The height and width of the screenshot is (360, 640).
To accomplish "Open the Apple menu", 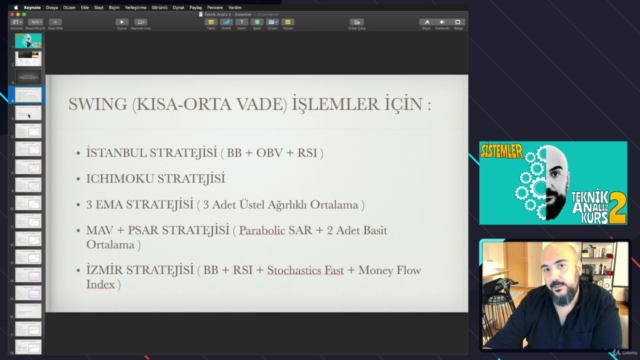I will tap(16, 7).
